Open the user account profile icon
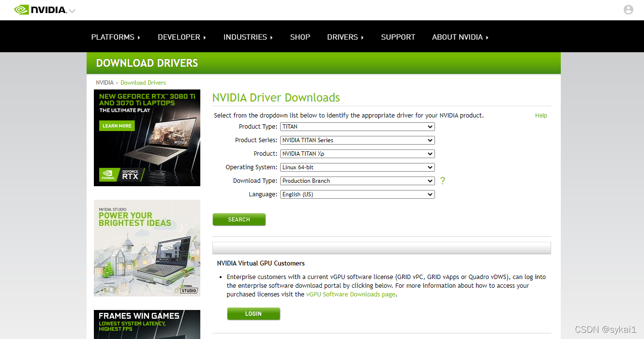 point(628,10)
